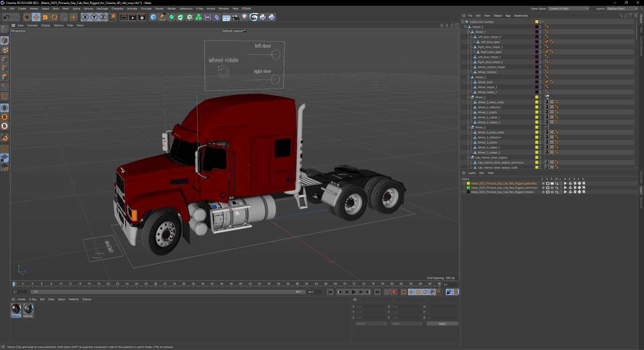Viewport: 644px width, 350px height.
Task: Select the Left_door_open object
Action: point(490,42)
